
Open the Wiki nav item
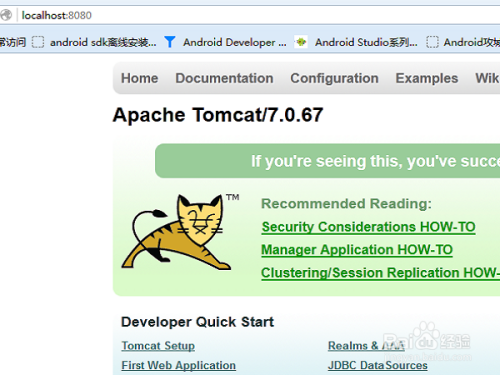pyautogui.click(x=487, y=78)
